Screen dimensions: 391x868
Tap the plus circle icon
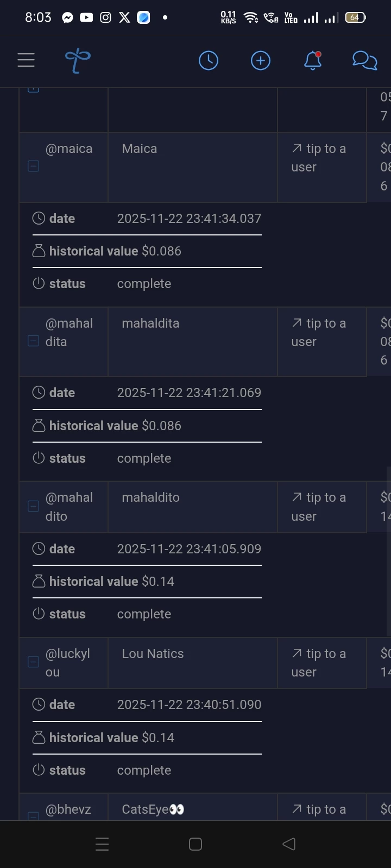(261, 60)
